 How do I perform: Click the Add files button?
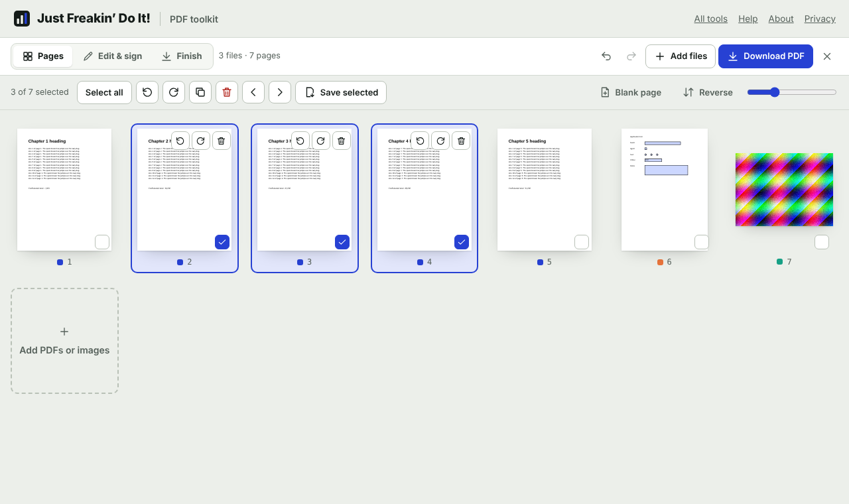point(681,56)
